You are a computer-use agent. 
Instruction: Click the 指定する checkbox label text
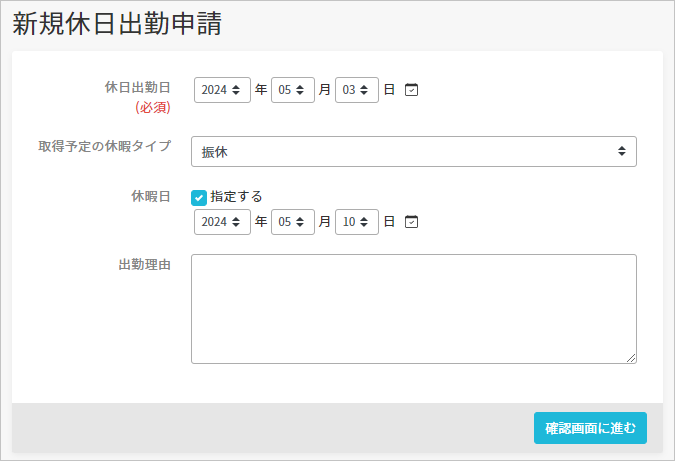pyautogui.click(x=236, y=197)
